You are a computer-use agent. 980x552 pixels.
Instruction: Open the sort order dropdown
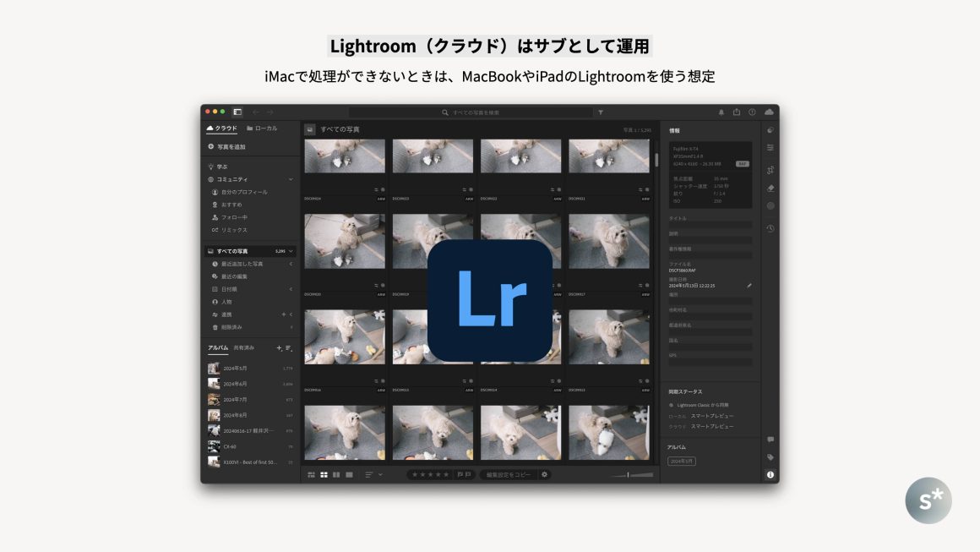point(373,475)
